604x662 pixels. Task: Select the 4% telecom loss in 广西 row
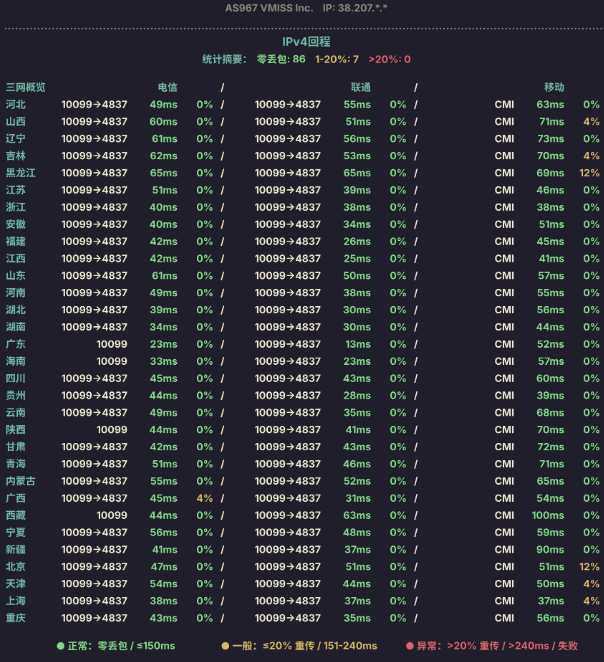[x=205, y=498]
